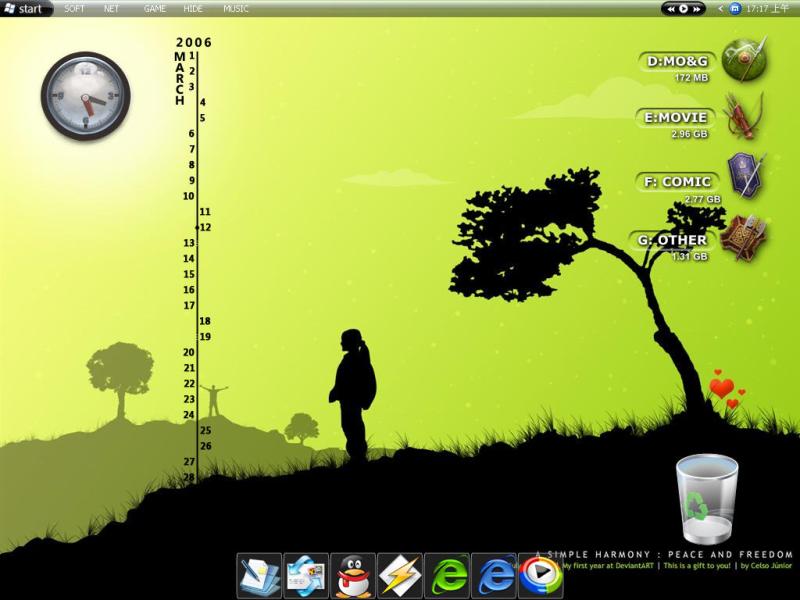Click the 1.31 GB free space text
The height and width of the screenshot is (600, 800).
(689, 256)
